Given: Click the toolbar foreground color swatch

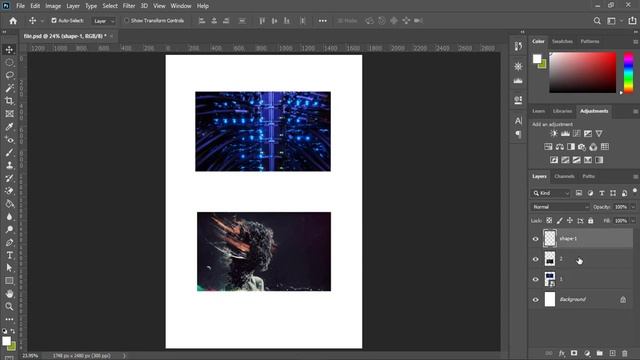Looking at the screenshot, I should coord(6,341).
